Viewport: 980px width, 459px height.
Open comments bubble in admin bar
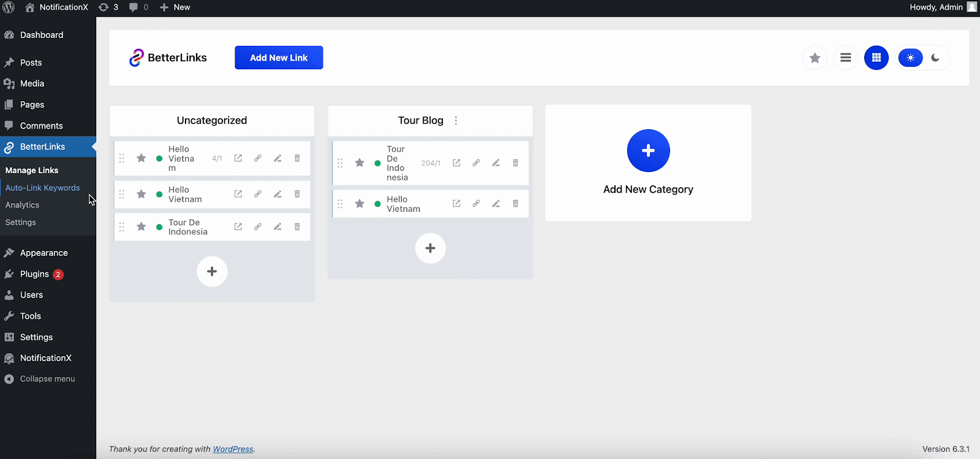pos(139,7)
